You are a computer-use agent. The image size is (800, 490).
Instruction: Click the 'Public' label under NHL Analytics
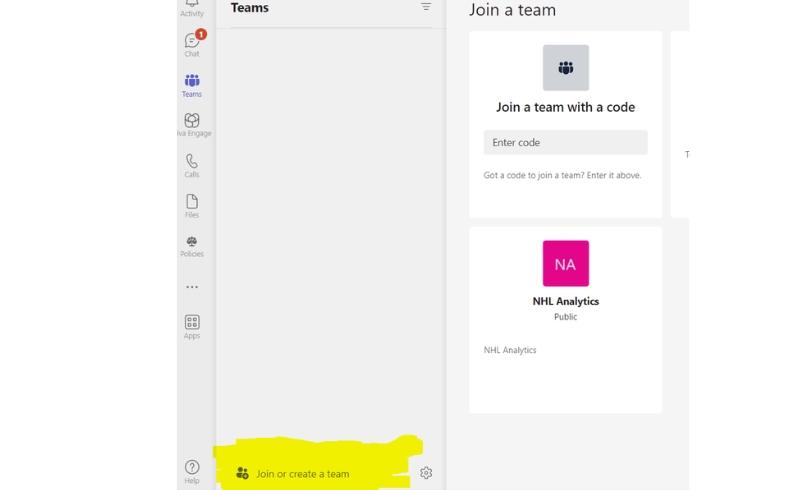[x=566, y=317]
